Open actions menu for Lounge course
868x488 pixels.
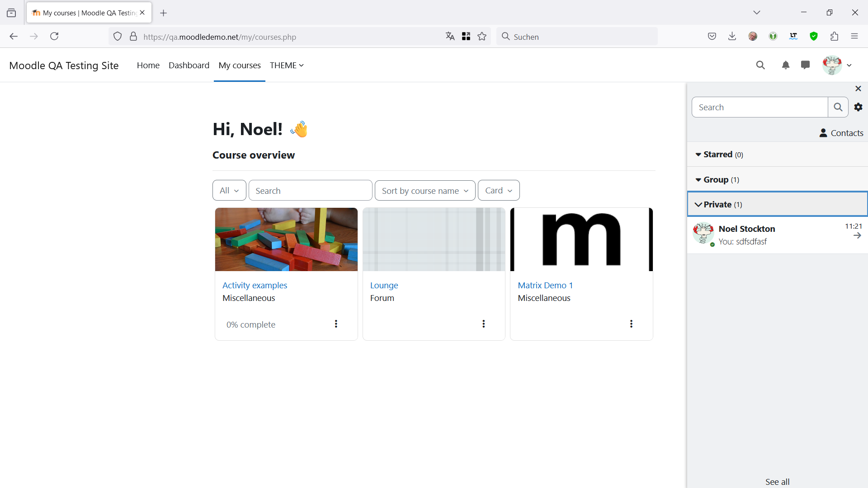tap(484, 324)
